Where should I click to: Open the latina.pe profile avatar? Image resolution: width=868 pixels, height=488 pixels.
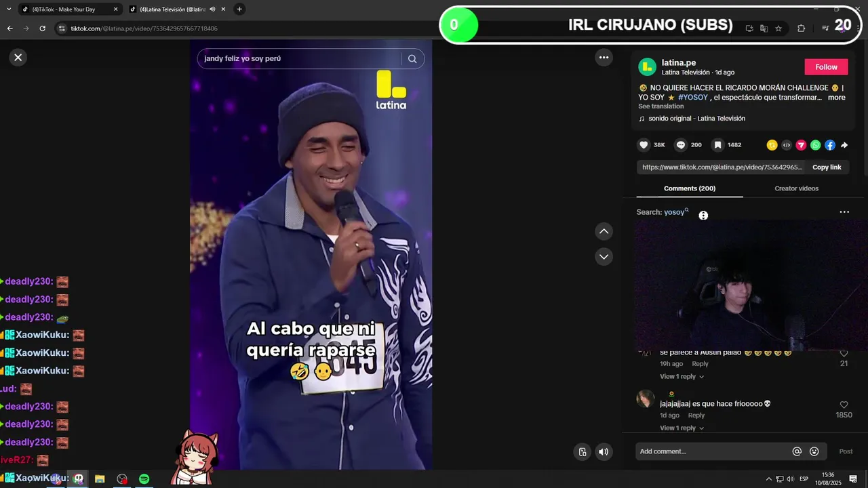pos(647,66)
